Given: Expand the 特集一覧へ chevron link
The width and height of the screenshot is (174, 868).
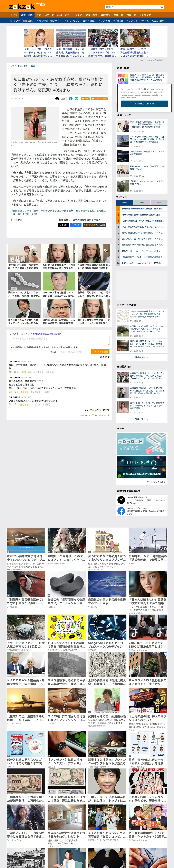Looking at the screenshot, I should pyautogui.click(x=142, y=419).
